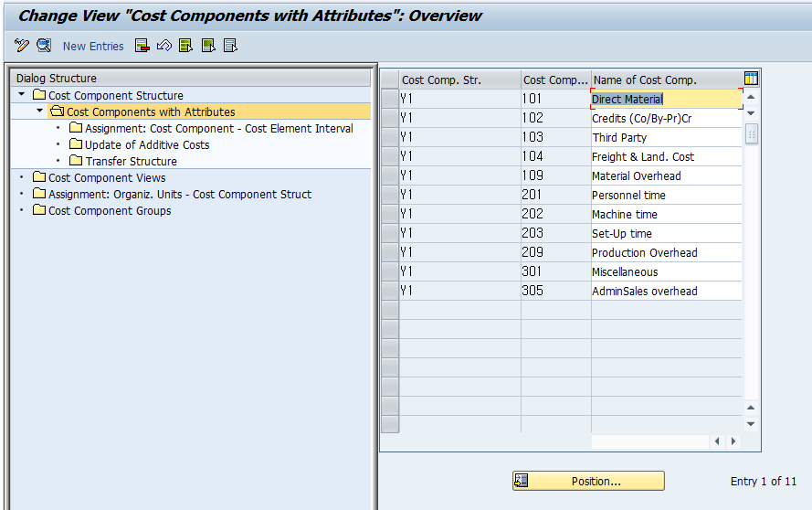Click the Cost Comp... column header

tap(555, 80)
